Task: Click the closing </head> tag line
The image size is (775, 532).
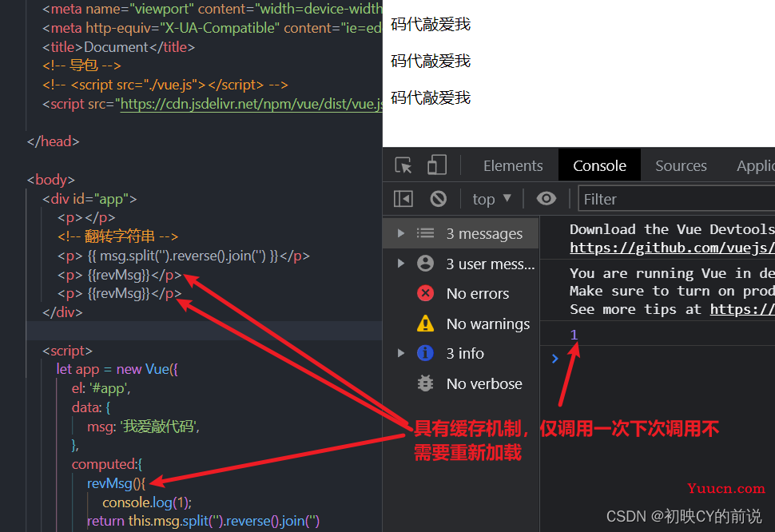Action: point(53,141)
